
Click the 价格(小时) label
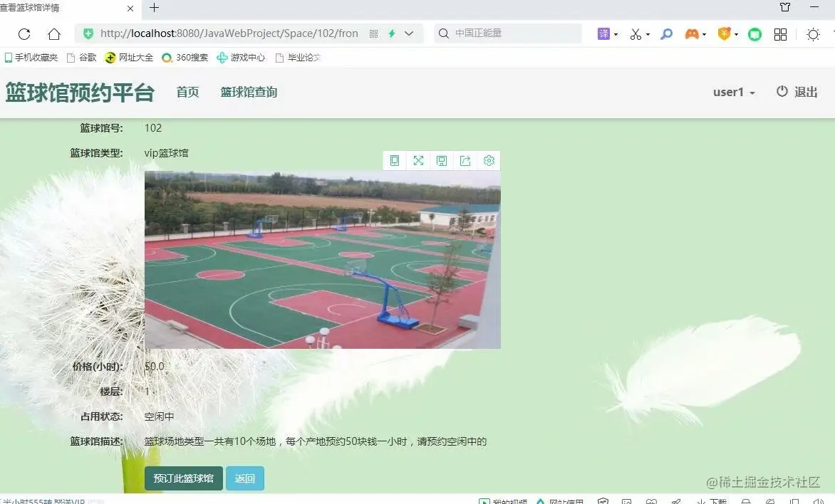98,366
